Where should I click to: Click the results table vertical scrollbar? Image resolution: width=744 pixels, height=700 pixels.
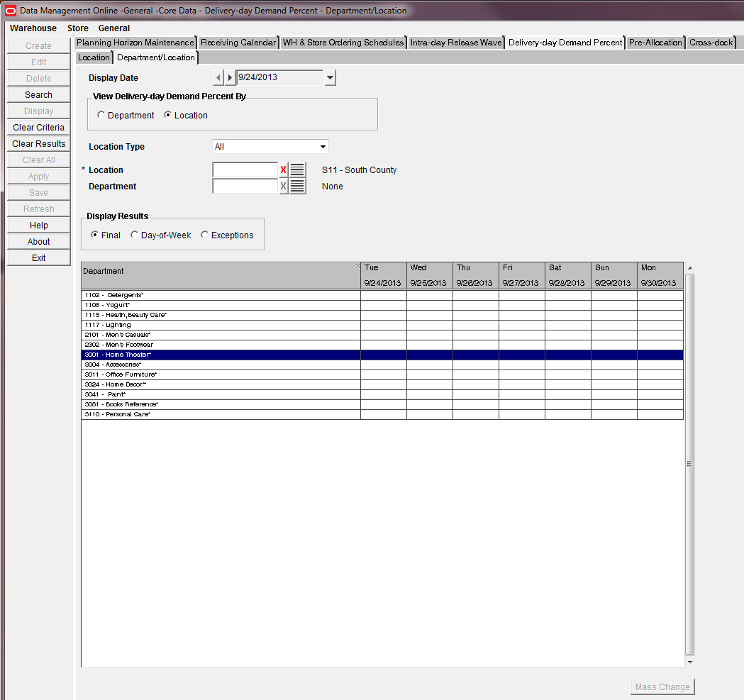(x=690, y=464)
